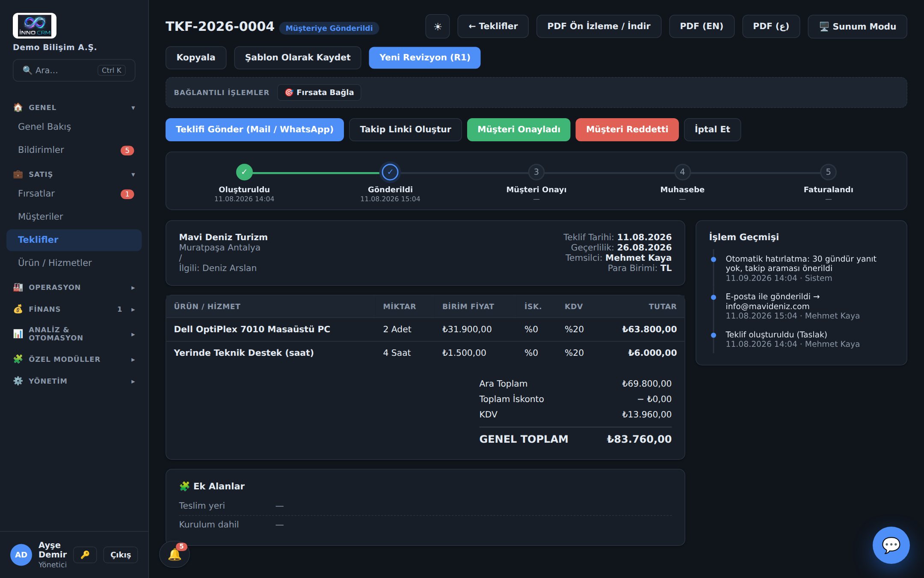Collapse the GENEL sidebar section
This screenshot has width=924, height=578.
coord(74,107)
